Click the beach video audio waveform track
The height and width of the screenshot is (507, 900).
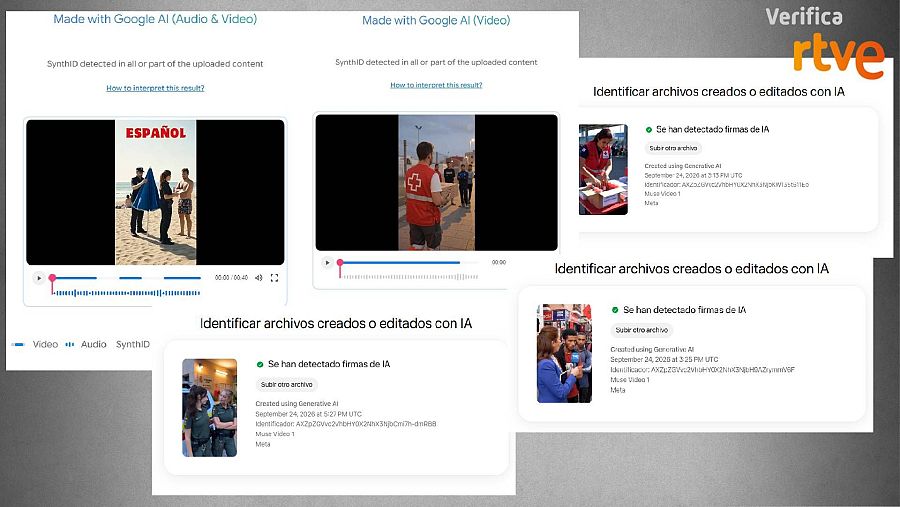pos(126,293)
